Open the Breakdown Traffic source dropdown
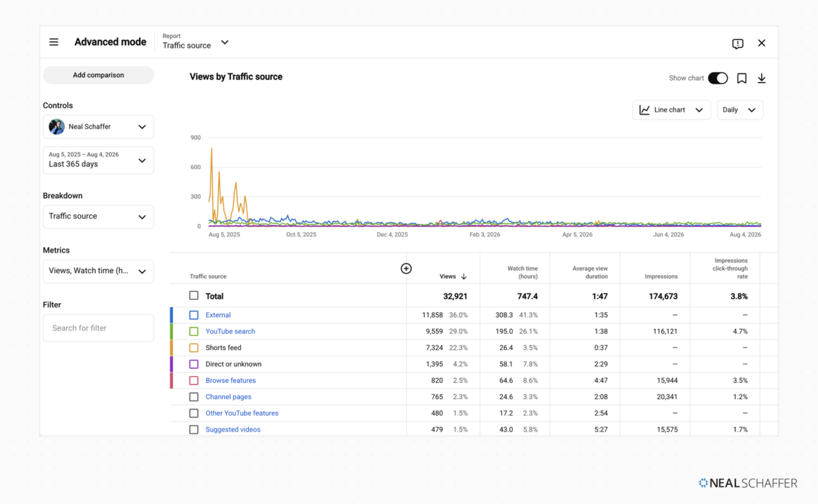The image size is (818, 504). pos(98,217)
